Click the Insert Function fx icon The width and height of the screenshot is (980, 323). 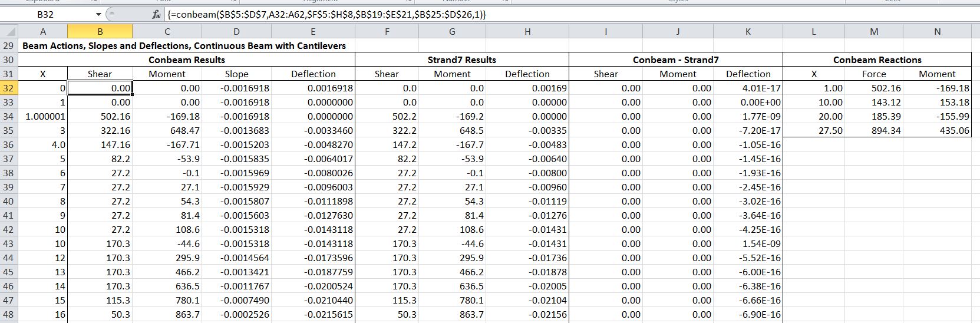pos(156,15)
